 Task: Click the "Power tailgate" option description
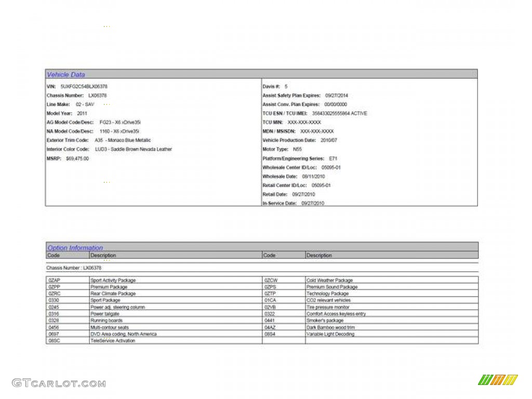coord(105,314)
